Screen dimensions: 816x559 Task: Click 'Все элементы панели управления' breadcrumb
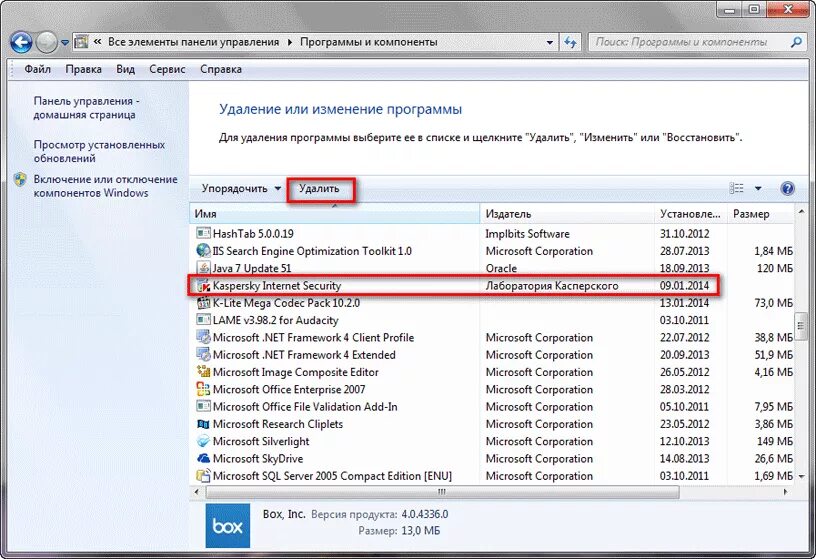click(x=194, y=42)
